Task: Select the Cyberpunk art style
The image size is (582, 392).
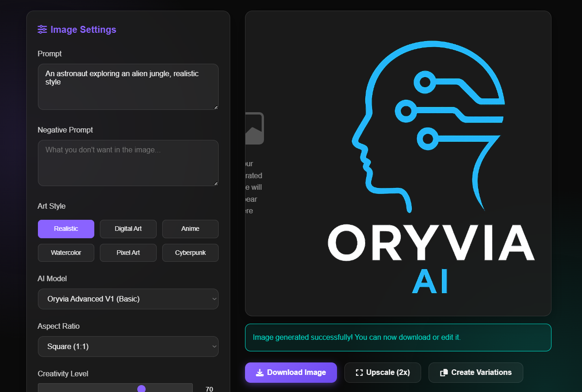Action: click(190, 253)
